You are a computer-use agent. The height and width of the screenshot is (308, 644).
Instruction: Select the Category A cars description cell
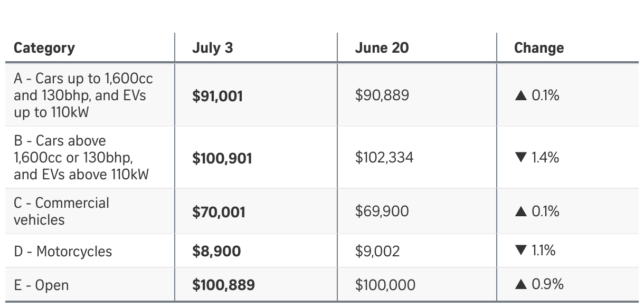(83, 95)
